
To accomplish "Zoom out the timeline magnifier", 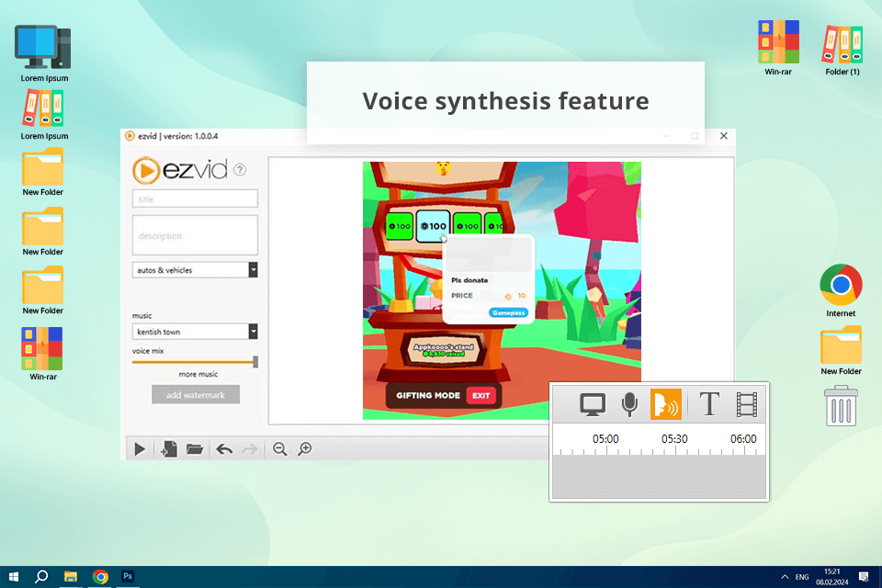I will coord(279,448).
